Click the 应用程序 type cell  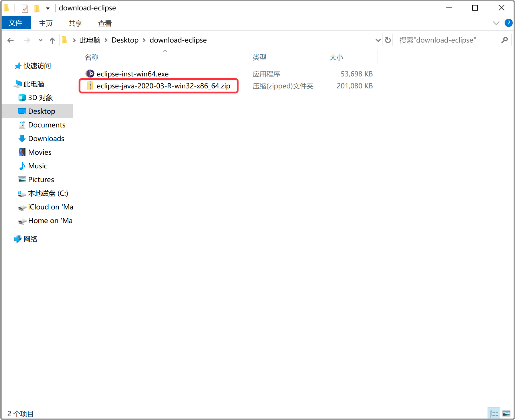(266, 74)
